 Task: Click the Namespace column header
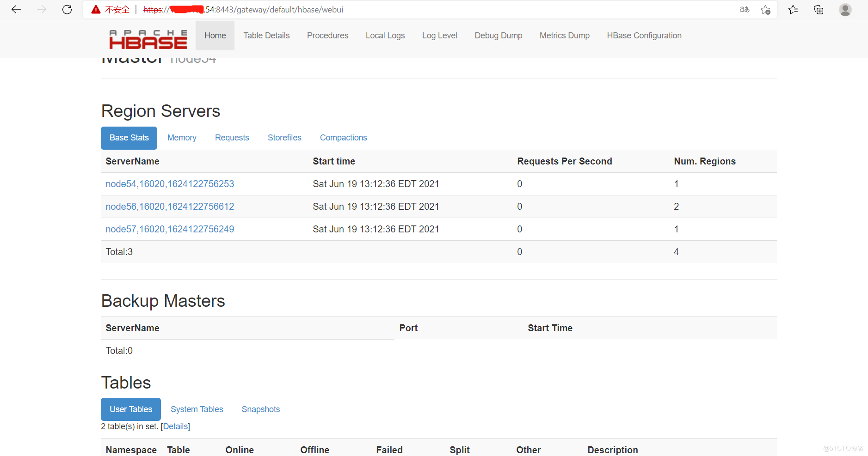(x=131, y=450)
